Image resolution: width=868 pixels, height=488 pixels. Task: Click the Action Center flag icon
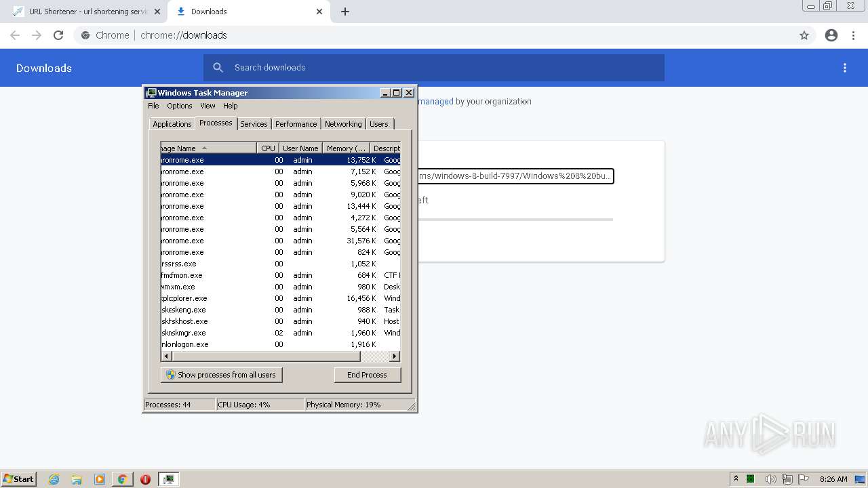(804, 479)
